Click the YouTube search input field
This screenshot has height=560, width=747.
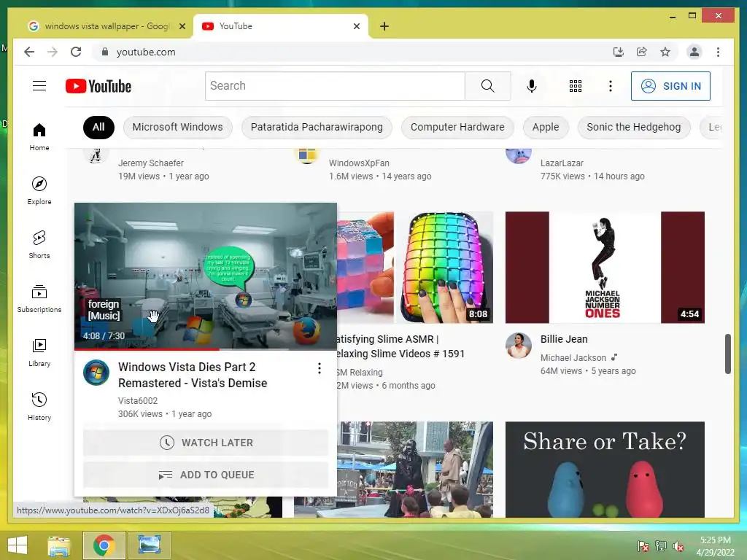335,86
